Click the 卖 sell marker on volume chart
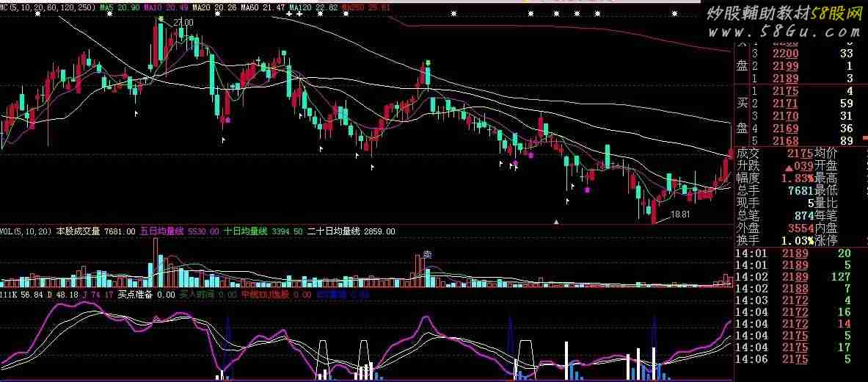Screen dimensions: 868x382 426,255
